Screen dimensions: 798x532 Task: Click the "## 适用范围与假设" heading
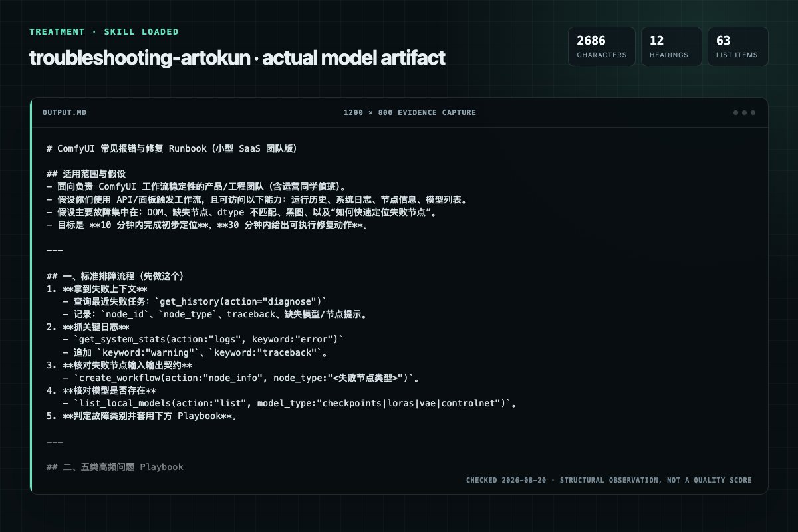[x=86, y=173]
